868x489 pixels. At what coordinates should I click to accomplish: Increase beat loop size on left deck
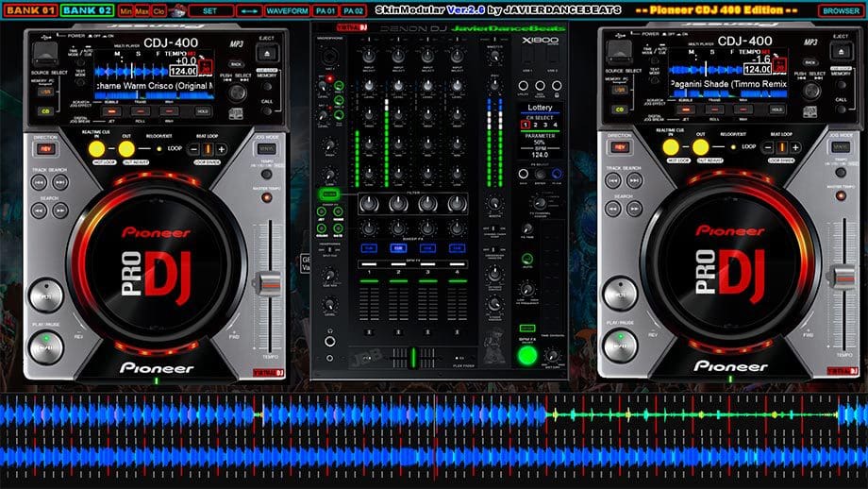(x=222, y=149)
